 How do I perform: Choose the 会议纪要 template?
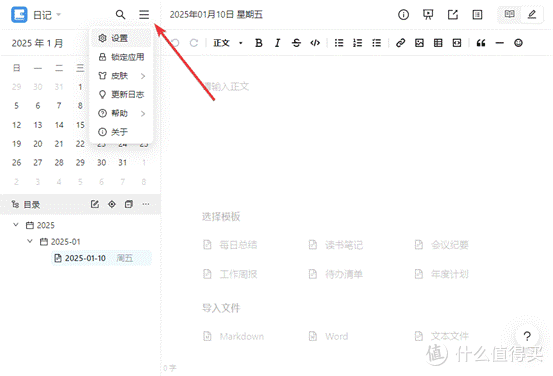click(441, 244)
